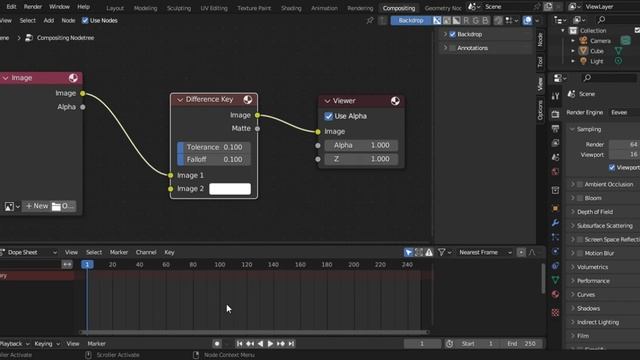The height and width of the screenshot is (360, 640).
Task: Open the Window menu
Action: click(59, 7)
